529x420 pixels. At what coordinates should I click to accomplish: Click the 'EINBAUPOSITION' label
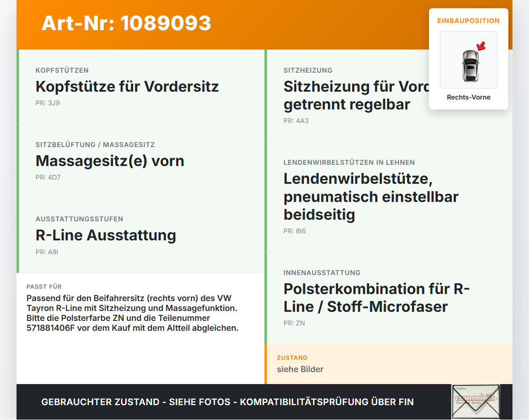point(469,21)
